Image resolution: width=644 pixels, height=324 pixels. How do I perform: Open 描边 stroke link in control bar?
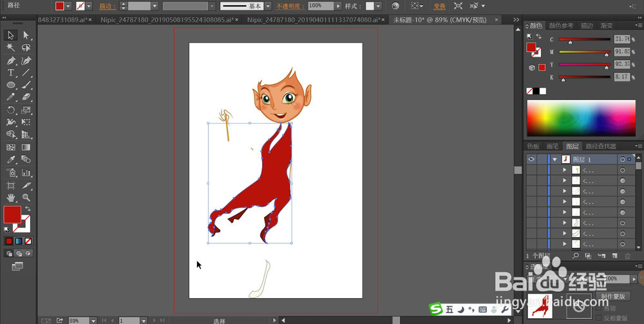pyautogui.click(x=108, y=6)
